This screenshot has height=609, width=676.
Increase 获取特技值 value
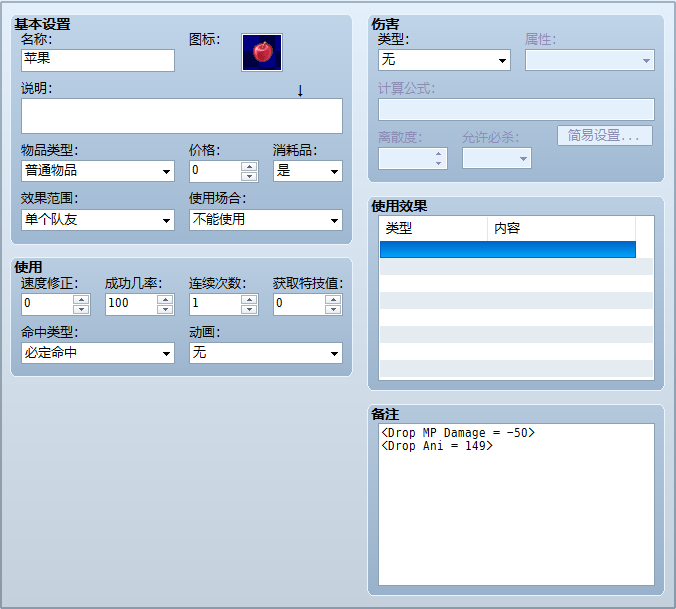pos(333,299)
